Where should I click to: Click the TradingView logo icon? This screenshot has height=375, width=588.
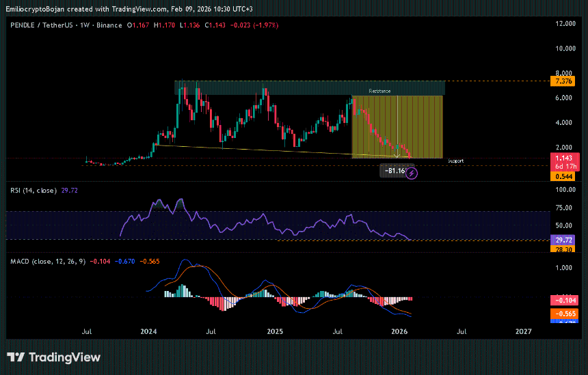point(16,357)
